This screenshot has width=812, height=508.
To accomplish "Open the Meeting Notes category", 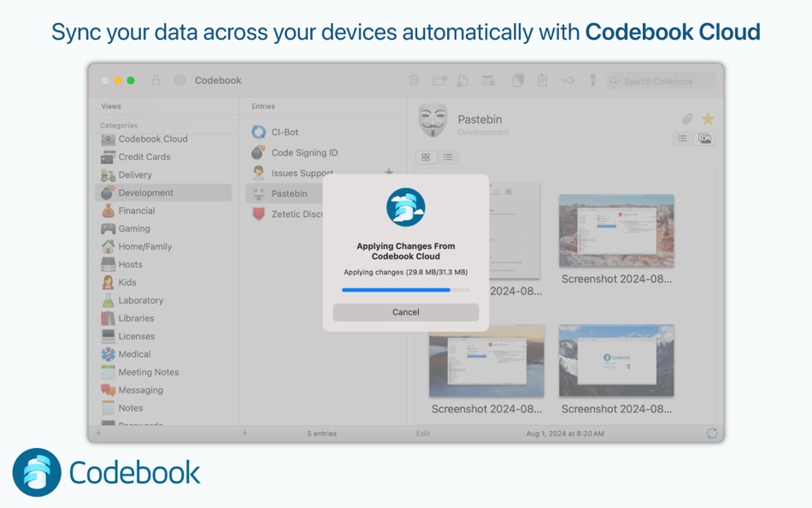I will 163,372.
